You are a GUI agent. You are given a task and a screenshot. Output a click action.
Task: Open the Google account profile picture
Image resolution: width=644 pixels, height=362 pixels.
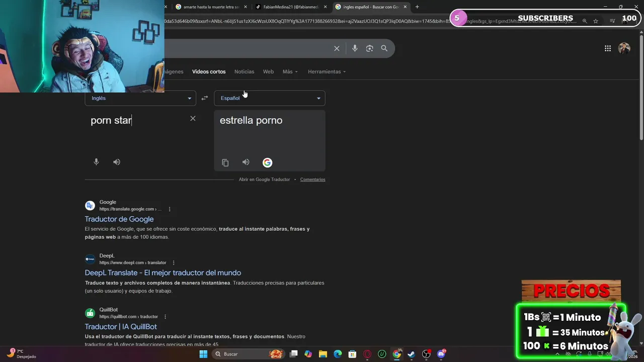pyautogui.click(x=624, y=48)
